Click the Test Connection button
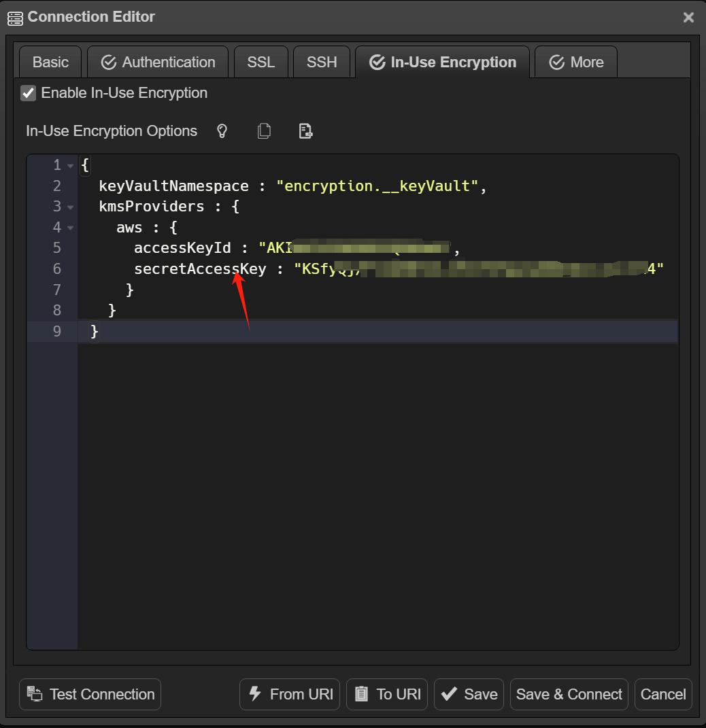The height and width of the screenshot is (728, 706). 90,694
